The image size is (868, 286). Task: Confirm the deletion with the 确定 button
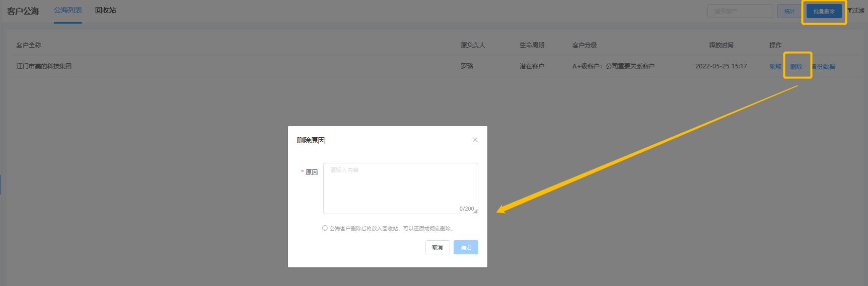point(466,247)
